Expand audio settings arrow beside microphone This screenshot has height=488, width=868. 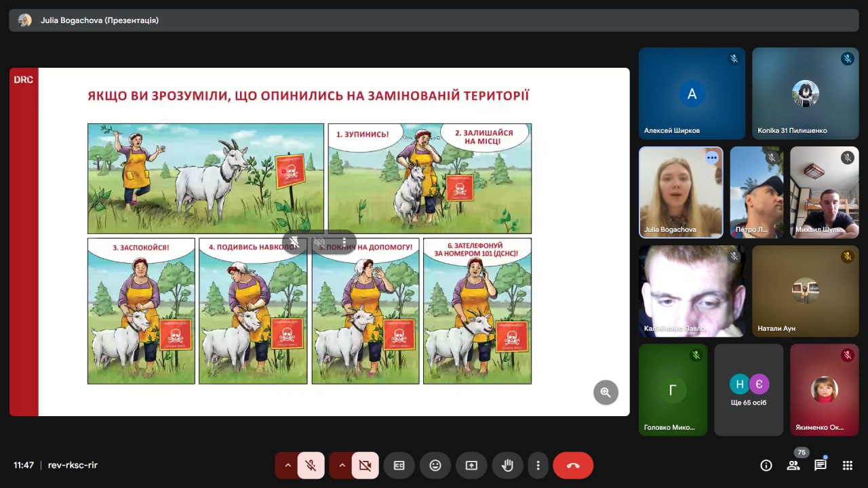tap(288, 466)
